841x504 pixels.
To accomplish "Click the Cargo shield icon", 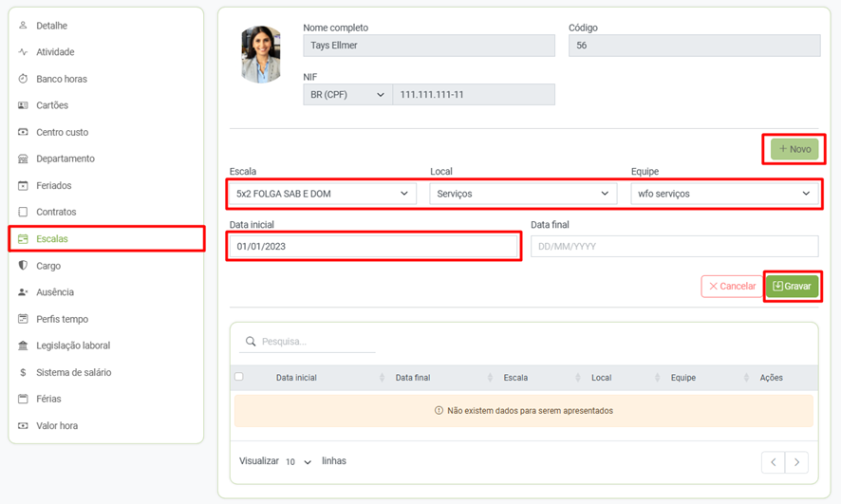I will pos(23,266).
